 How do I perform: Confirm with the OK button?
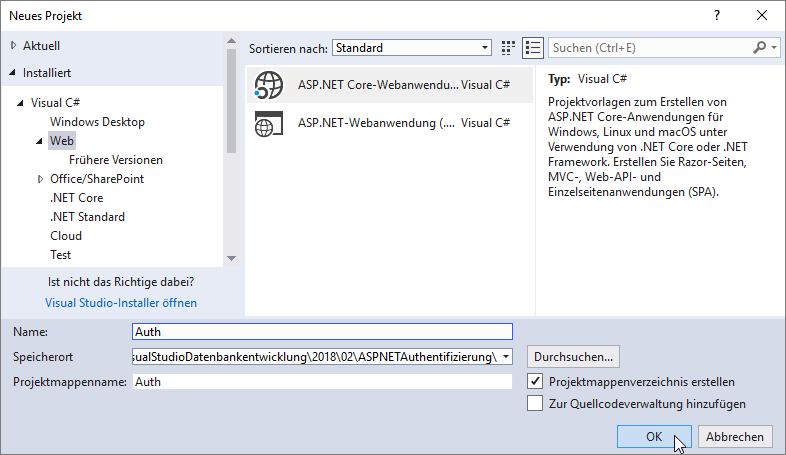pos(654,436)
